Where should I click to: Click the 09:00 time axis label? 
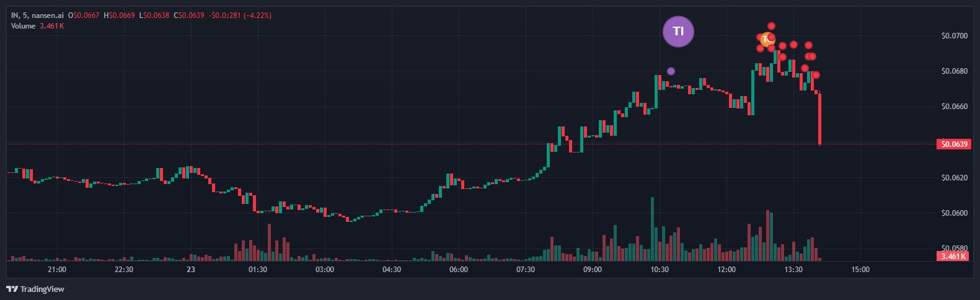(593, 270)
